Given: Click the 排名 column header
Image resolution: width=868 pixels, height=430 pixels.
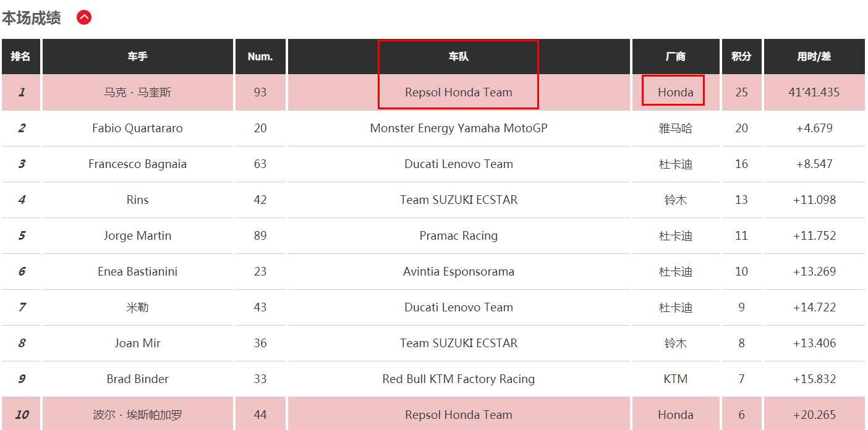Looking at the screenshot, I should coord(21,56).
